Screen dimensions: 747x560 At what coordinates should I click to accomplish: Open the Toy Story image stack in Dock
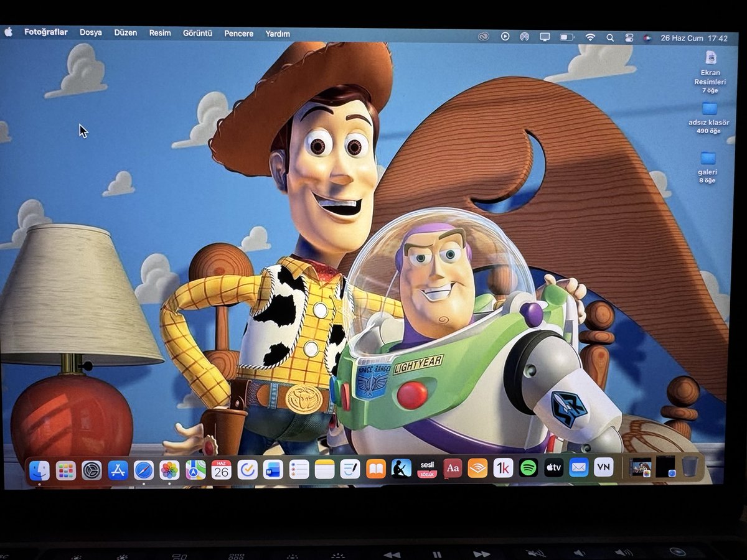640,467
